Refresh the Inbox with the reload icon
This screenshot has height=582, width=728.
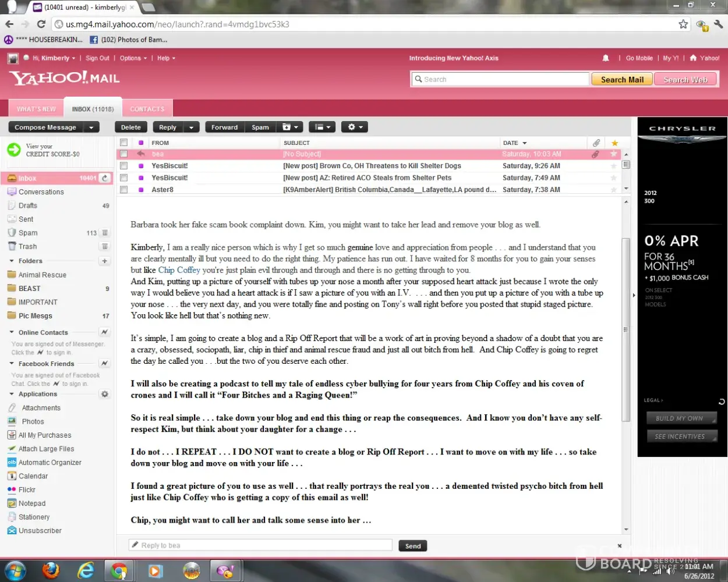(x=105, y=178)
